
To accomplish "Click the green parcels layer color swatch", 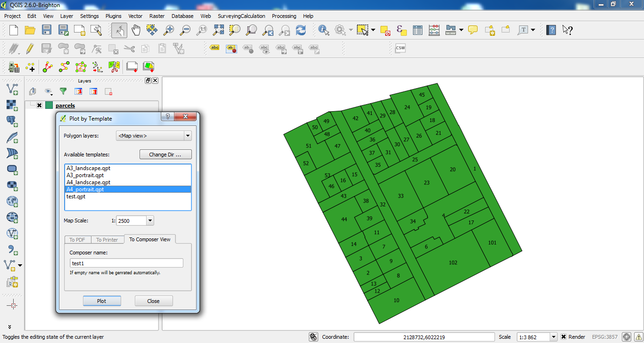I will 49,106.
